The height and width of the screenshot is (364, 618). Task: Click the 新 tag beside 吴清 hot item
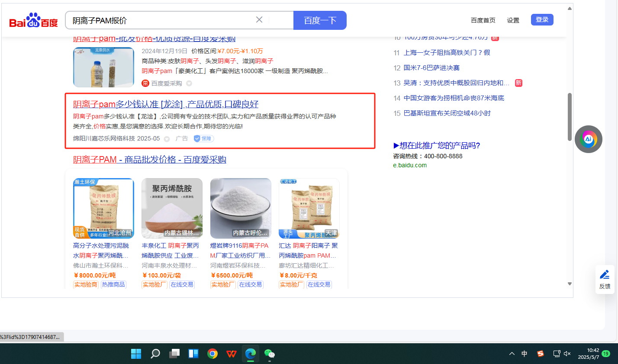point(518,83)
